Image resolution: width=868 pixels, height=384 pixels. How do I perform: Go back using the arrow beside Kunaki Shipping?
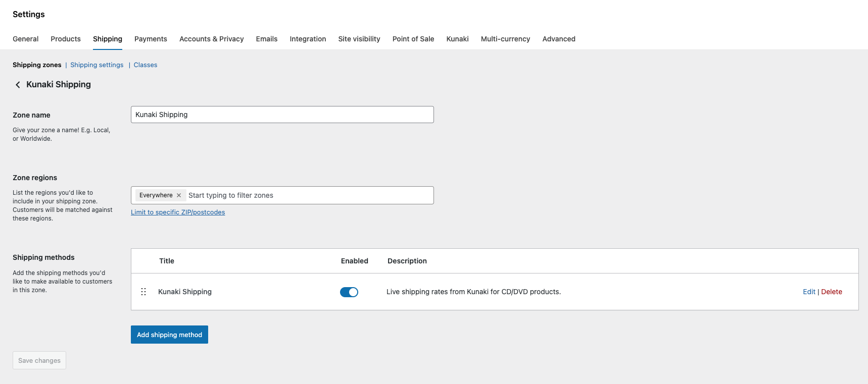coord(18,85)
